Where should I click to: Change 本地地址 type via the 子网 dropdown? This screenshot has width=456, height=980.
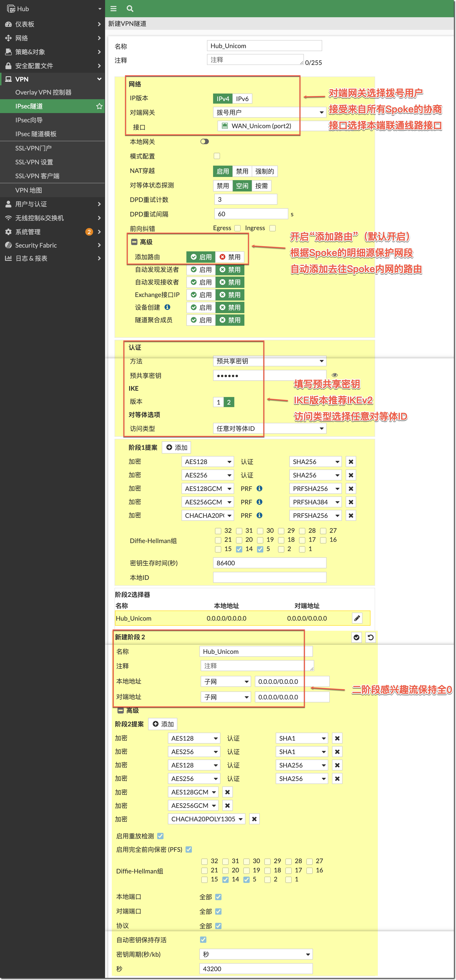[225, 681]
